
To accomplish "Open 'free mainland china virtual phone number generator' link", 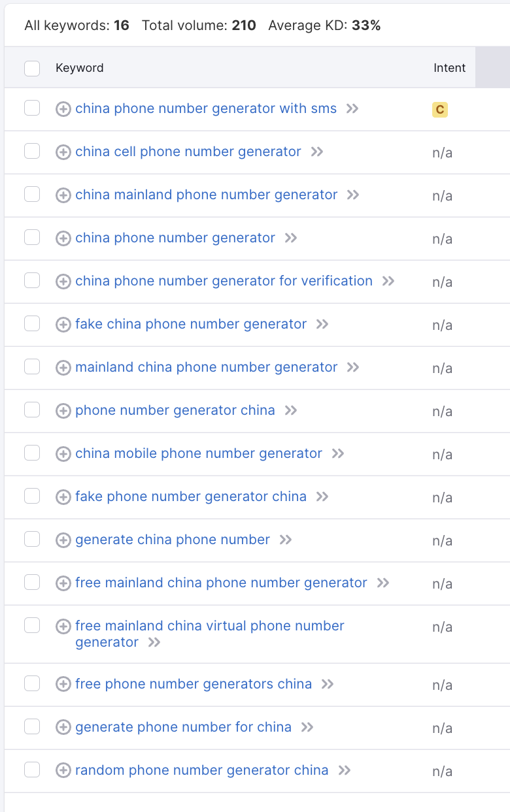I will (210, 634).
